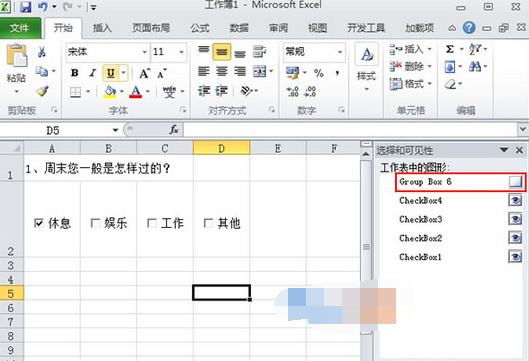The width and height of the screenshot is (529, 361).
Task: Click the 插入 cells button
Action: [x=411, y=50]
